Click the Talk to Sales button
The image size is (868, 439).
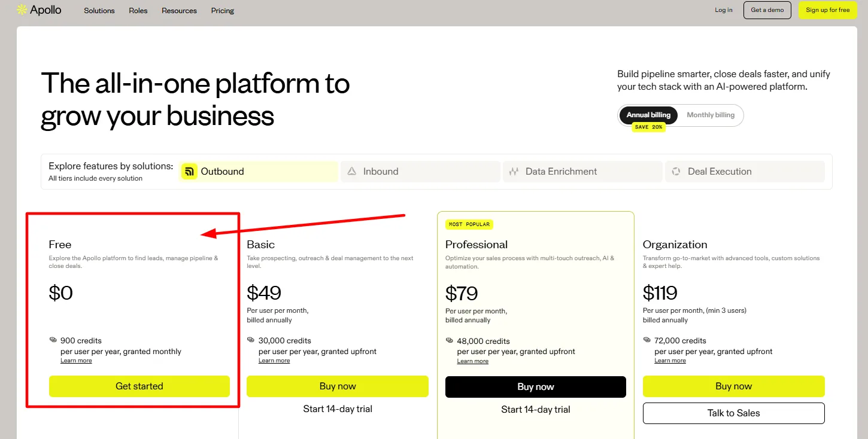tap(734, 413)
